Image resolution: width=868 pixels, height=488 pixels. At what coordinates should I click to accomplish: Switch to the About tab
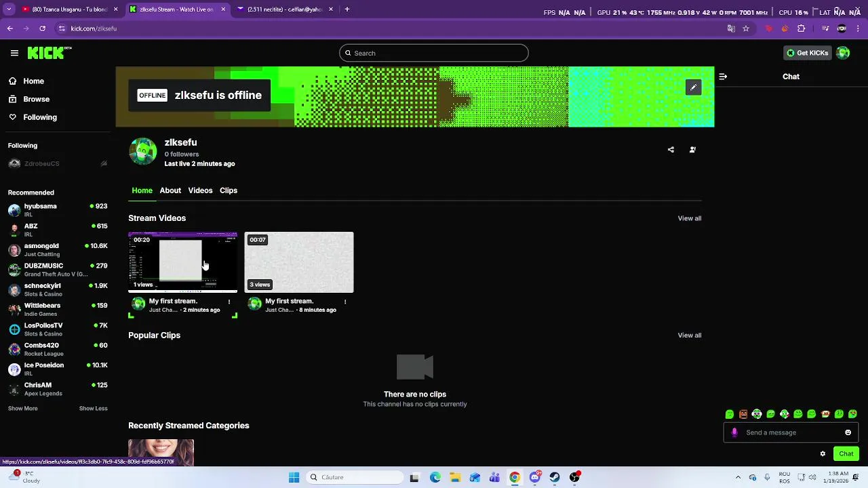(170, 190)
